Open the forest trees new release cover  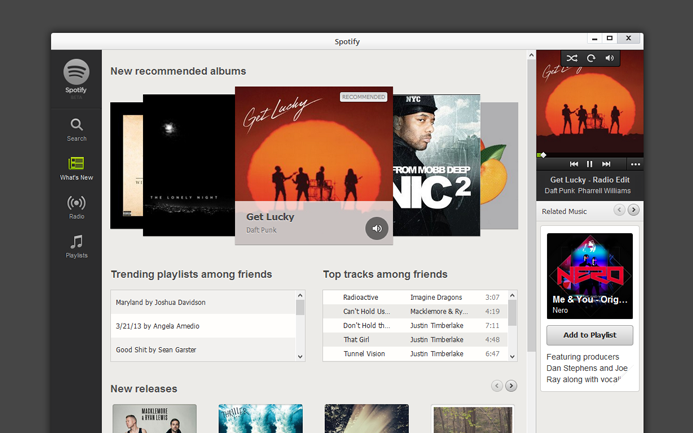click(x=473, y=418)
